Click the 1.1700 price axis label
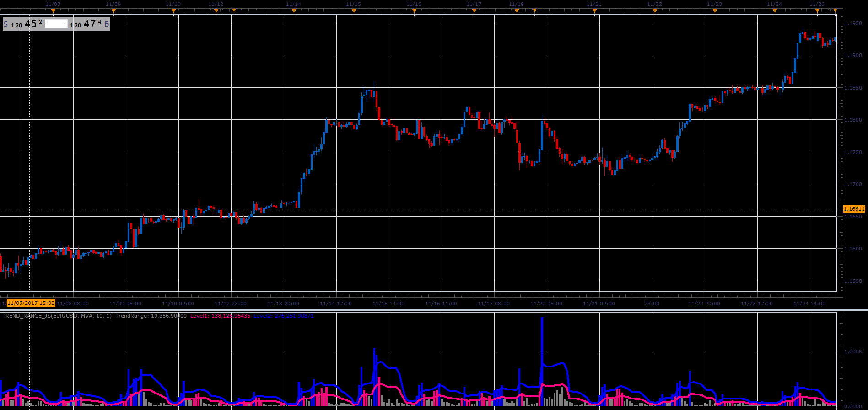The width and height of the screenshot is (868, 410). coord(853,184)
